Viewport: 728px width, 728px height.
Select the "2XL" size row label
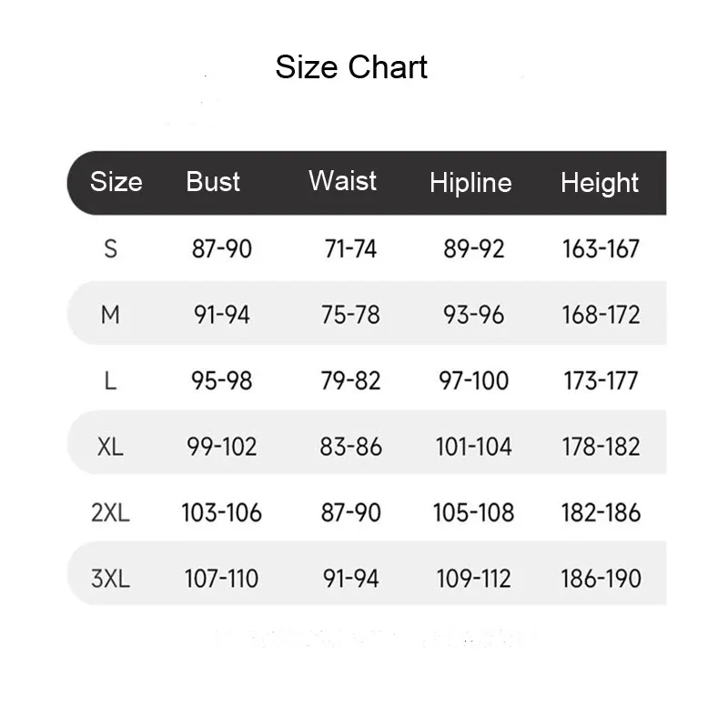pos(111,512)
